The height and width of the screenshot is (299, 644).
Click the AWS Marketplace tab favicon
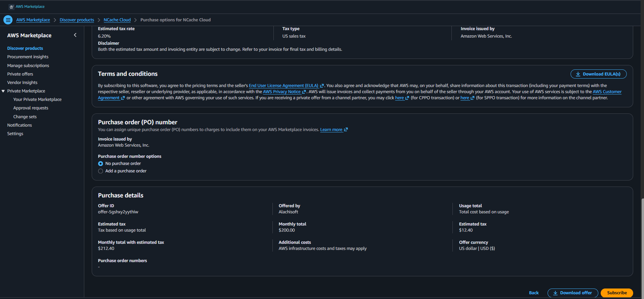click(12, 7)
